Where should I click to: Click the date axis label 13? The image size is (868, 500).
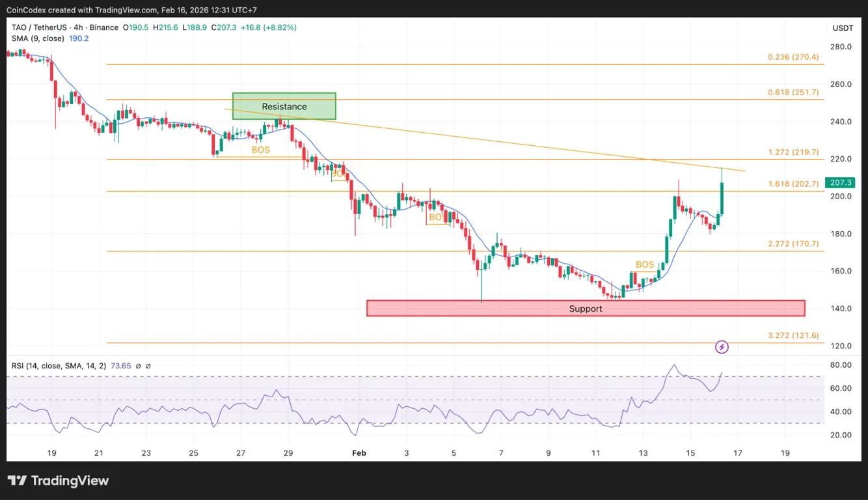tap(643, 452)
